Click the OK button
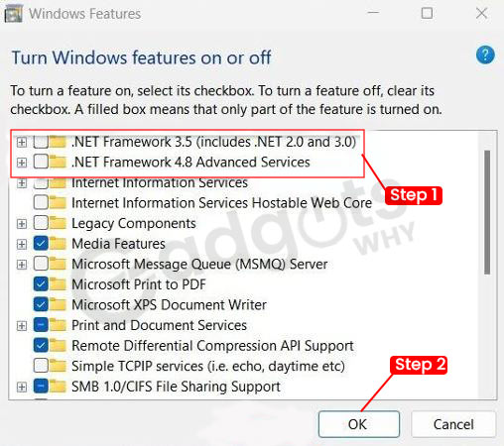The image size is (504, 446). [x=359, y=424]
